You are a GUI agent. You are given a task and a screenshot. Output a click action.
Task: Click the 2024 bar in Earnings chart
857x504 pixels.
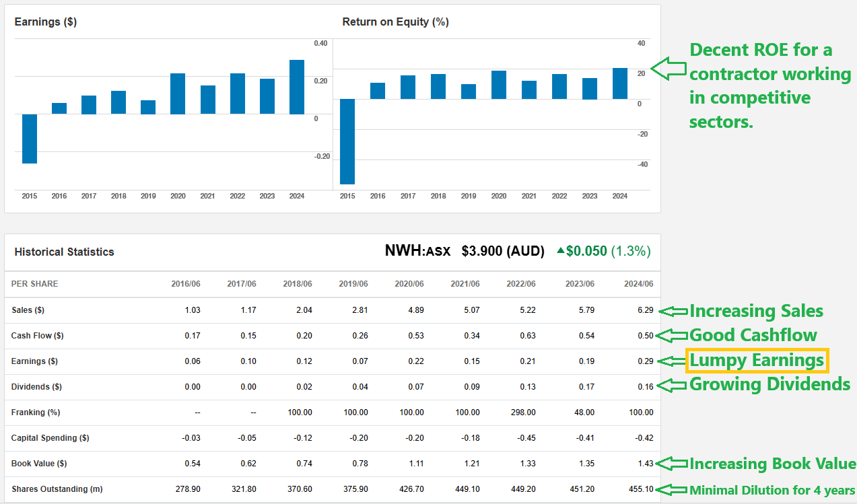click(x=297, y=87)
